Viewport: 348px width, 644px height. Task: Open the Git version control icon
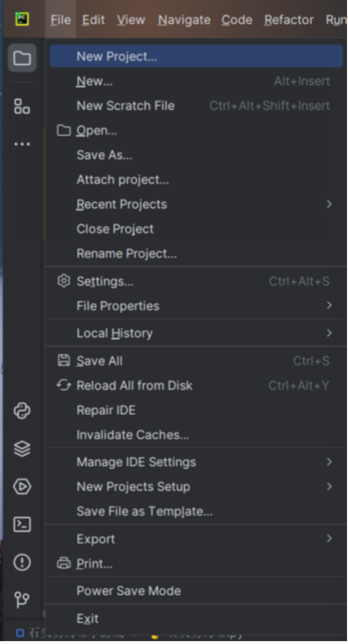point(22,599)
